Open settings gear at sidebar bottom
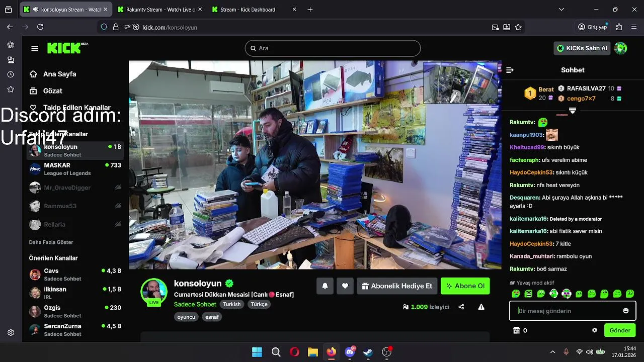 [x=11, y=332]
